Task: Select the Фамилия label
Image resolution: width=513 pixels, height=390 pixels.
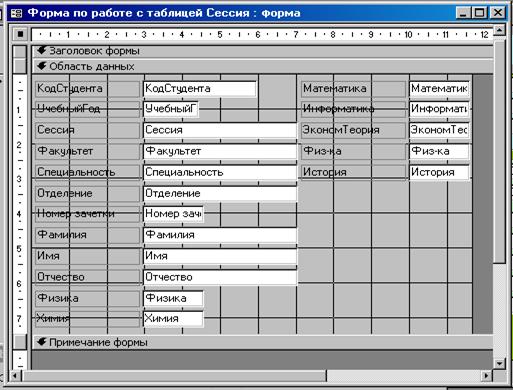Action: click(88, 235)
